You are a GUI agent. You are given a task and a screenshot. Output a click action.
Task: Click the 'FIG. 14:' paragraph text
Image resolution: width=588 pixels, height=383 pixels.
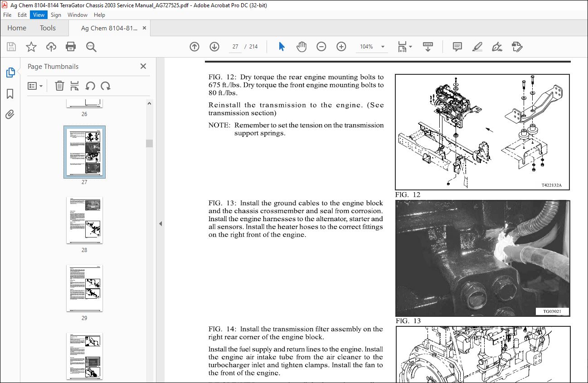[296, 333]
